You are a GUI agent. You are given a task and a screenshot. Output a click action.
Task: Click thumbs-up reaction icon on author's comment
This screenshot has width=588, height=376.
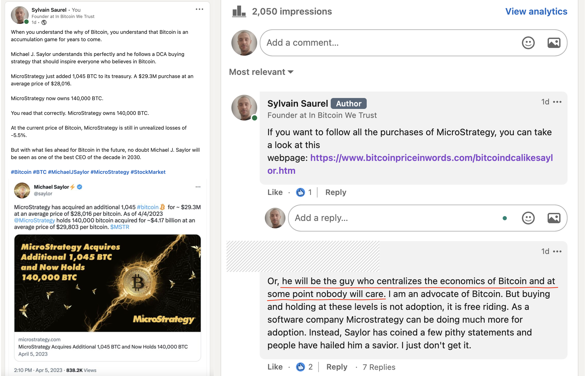coord(300,192)
